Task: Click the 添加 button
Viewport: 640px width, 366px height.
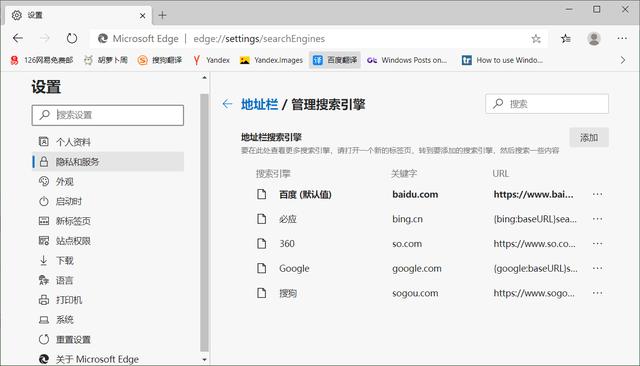Action: pyautogui.click(x=589, y=138)
